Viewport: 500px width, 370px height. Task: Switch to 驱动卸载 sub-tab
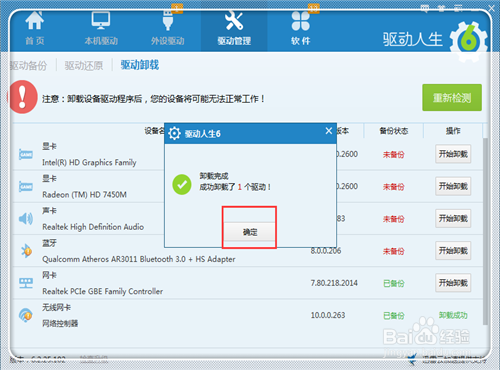click(140, 65)
